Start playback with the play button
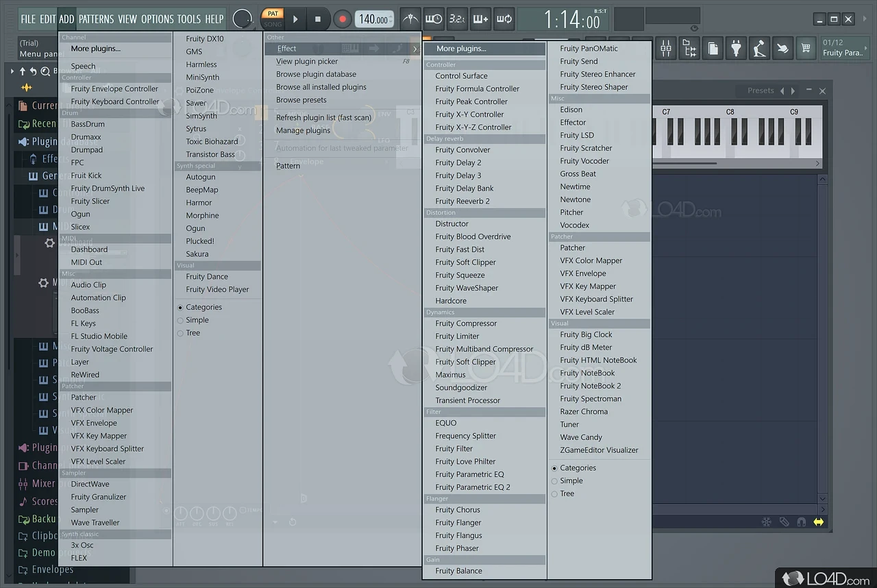877x588 pixels. point(295,19)
